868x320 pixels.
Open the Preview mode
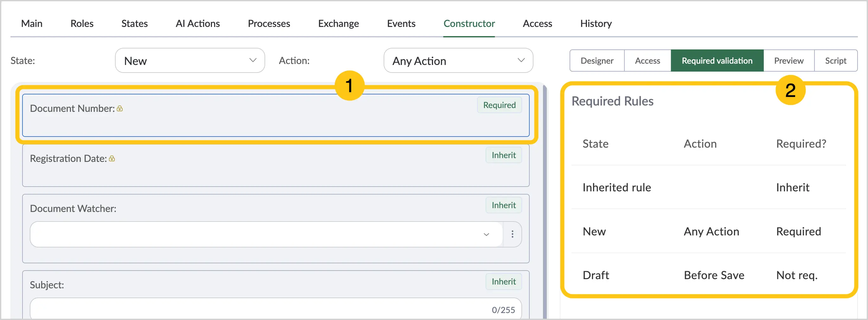coord(789,61)
